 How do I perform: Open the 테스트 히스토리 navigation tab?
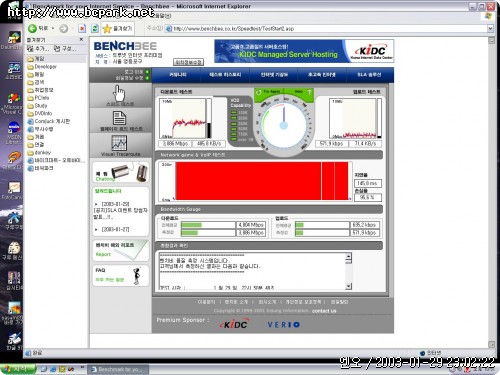tap(225, 75)
